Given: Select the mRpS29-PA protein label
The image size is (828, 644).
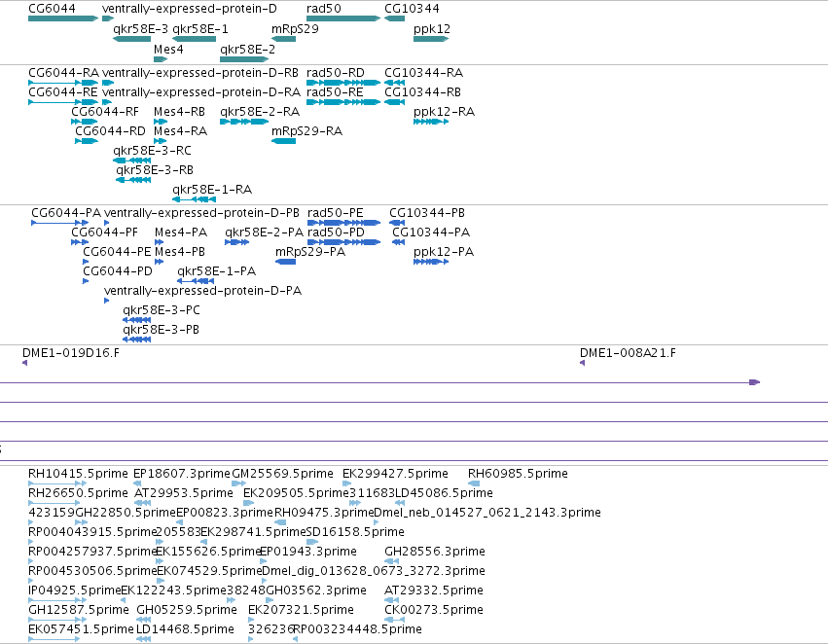Looking at the screenshot, I should pos(310,252).
